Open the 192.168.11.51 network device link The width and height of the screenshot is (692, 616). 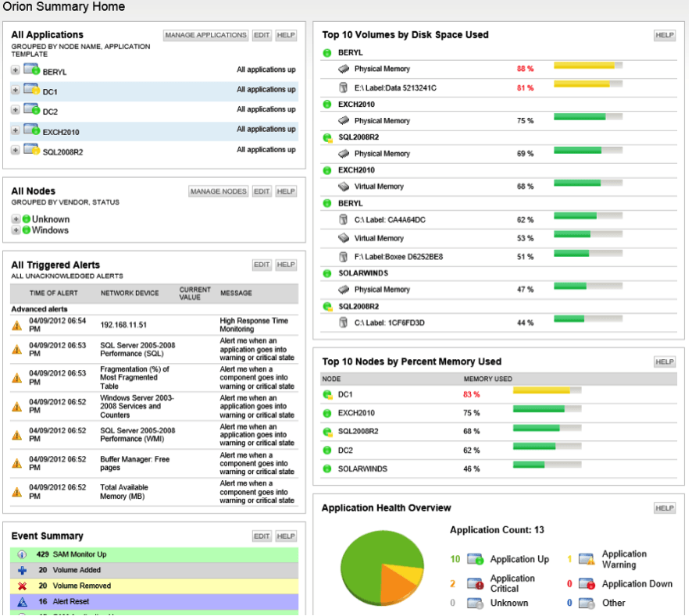[123, 326]
